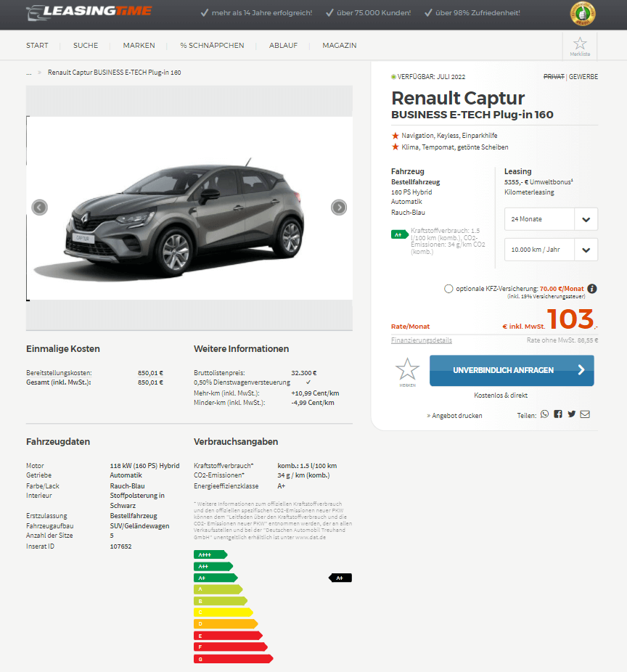This screenshot has width=627, height=672.
Task: Click the orange D efficiency bar
Action: point(226,624)
